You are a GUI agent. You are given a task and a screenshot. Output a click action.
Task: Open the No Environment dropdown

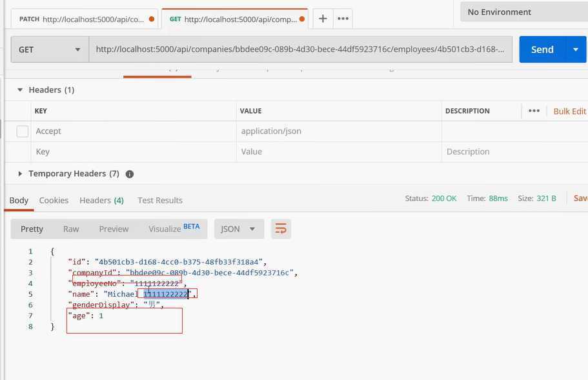524,12
